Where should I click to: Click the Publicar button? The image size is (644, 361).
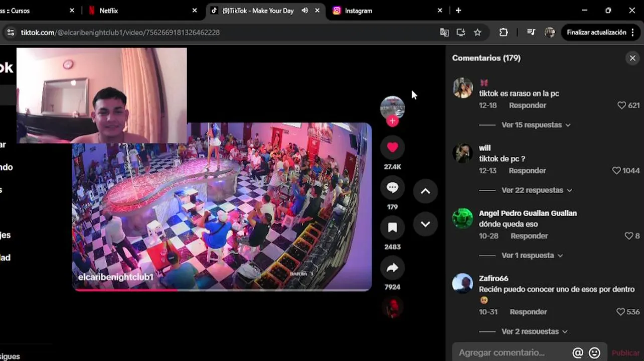click(625, 353)
